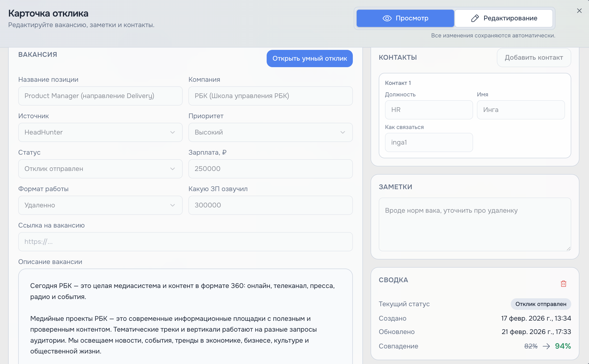
Task: Click the Добавить контакт button
Action: (534, 58)
